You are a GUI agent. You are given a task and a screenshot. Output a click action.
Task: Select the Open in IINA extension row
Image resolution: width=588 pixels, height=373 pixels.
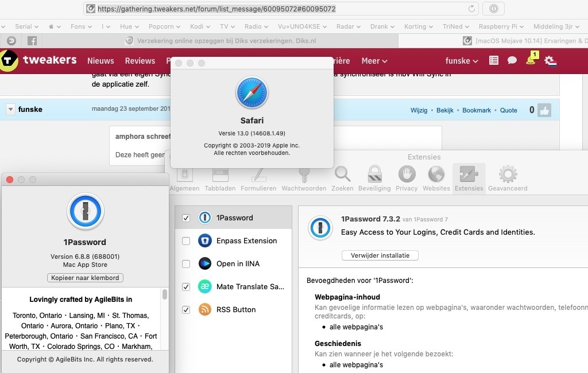pyautogui.click(x=233, y=264)
